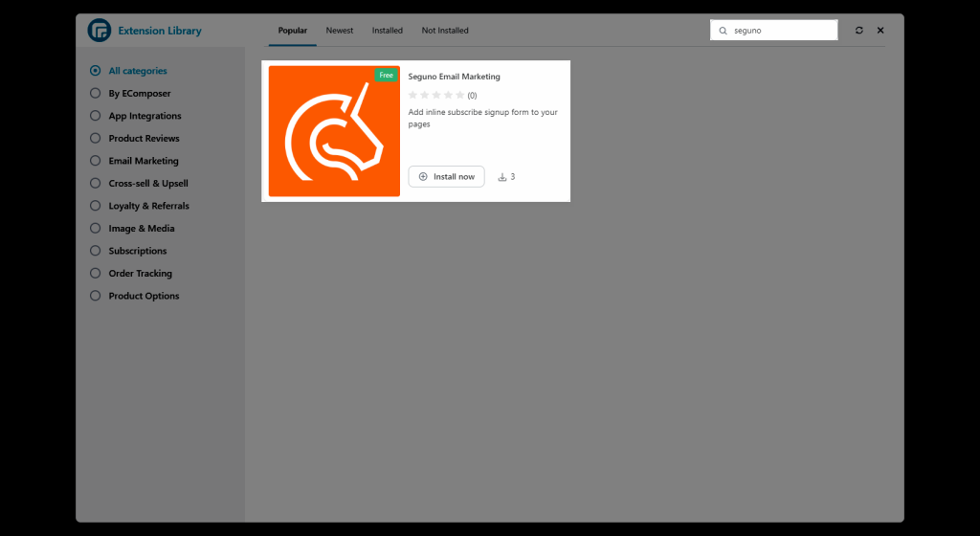The height and width of the screenshot is (536, 980).
Task: Select the Product Reviews category
Action: click(134, 138)
